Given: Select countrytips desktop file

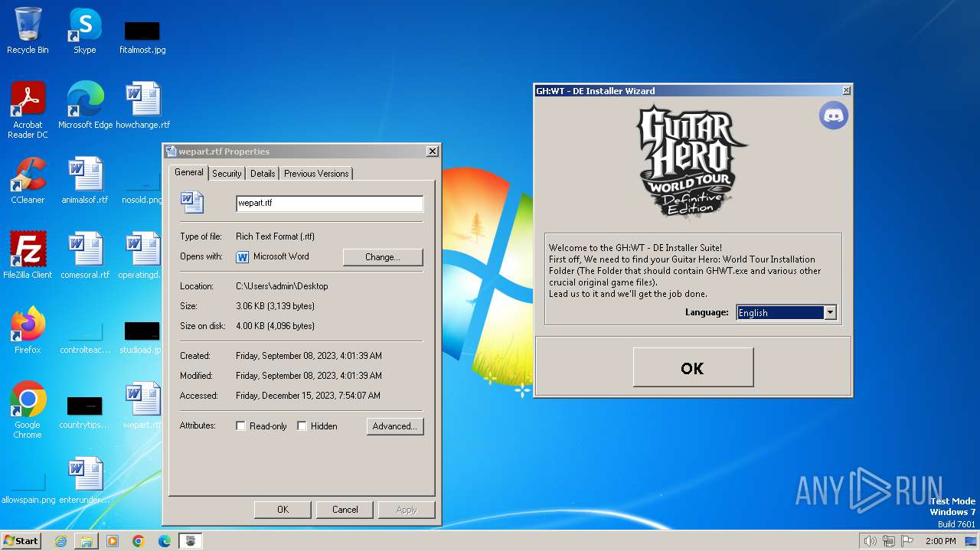Looking at the screenshot, I should [85, 412].
